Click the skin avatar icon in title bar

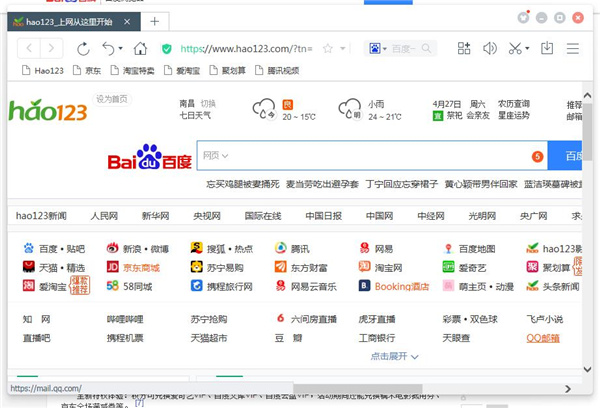(523, 17)
